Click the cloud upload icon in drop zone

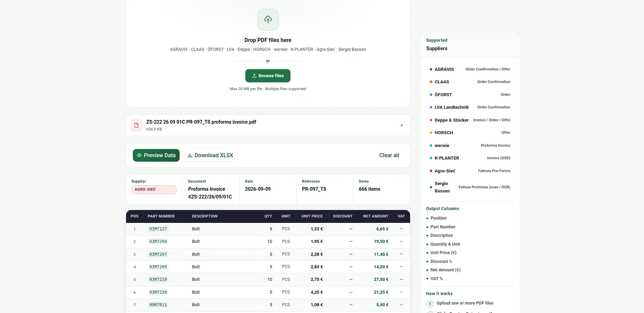tap(268, 20)
